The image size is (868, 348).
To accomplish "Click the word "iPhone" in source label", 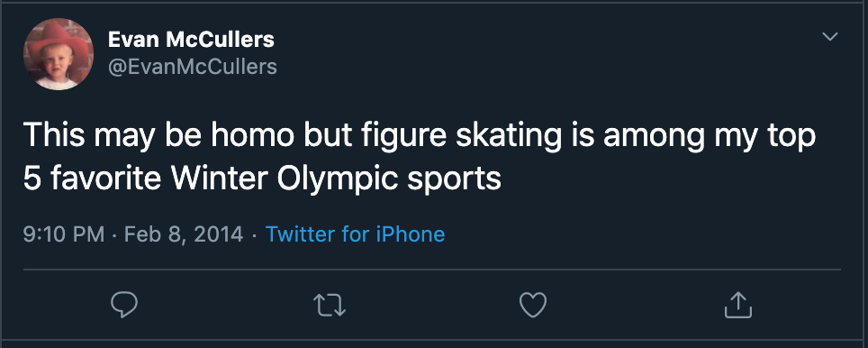I will click(411, 234).
